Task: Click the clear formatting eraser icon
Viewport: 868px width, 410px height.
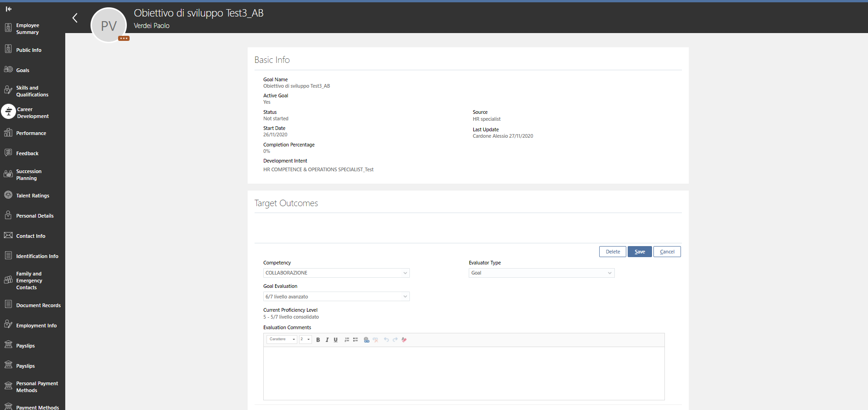Action: coord(404,340)
